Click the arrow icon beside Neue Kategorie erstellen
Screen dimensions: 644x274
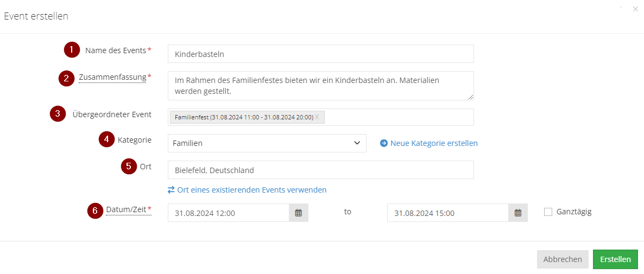point(383,143)
